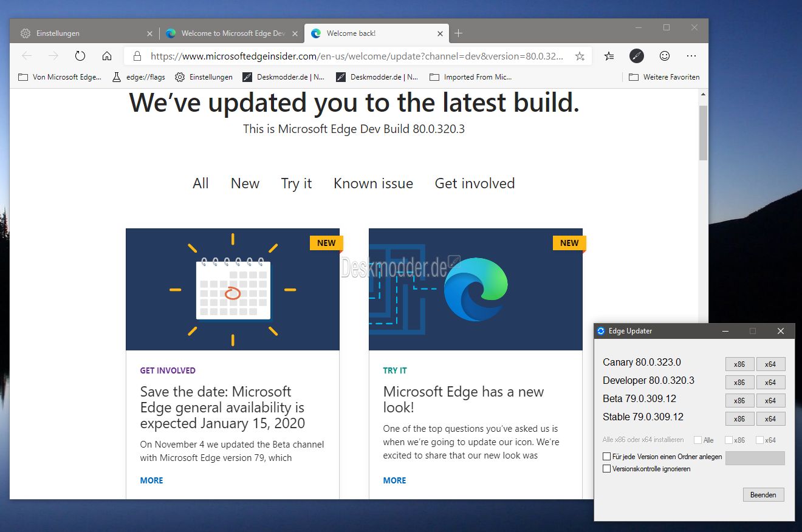The width and height of the screenshot is (802, 532).
Task: Click the browser forward arrow
Action: [53, 56]
